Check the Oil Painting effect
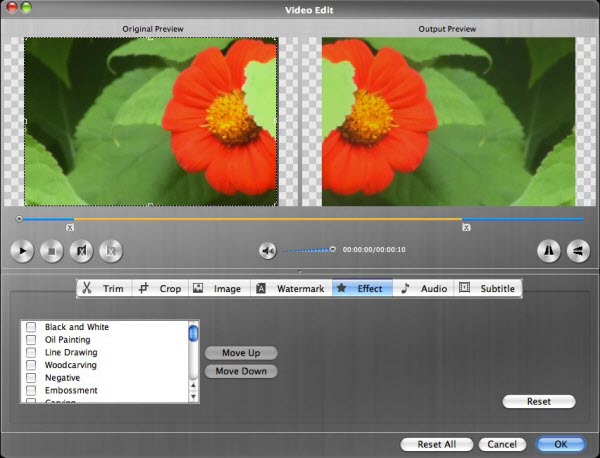600x458 pixels. [x=31, y=339]
